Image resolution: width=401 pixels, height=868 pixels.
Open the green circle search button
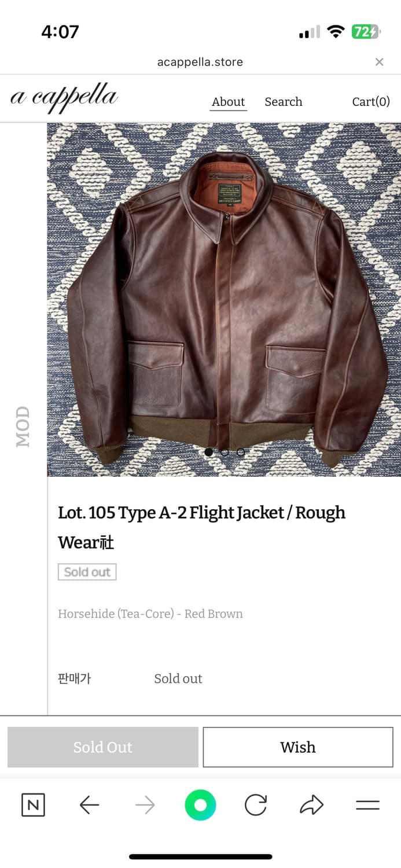tap(200, 805)
